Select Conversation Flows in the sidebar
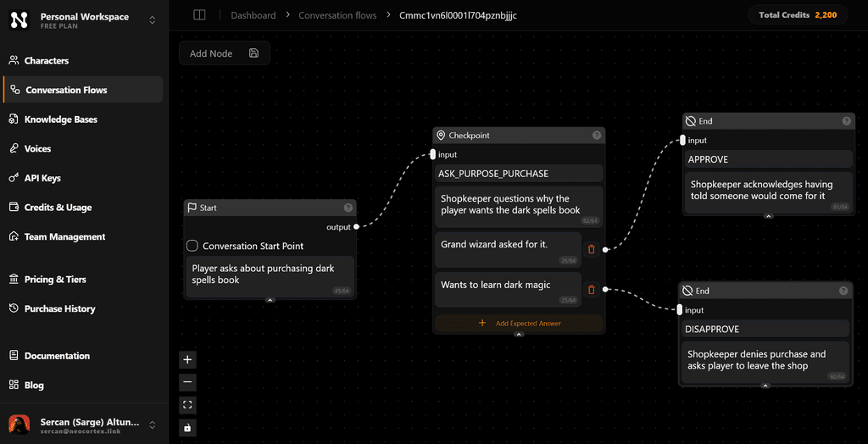The image size is (868, 444). (x=83, y=90)
